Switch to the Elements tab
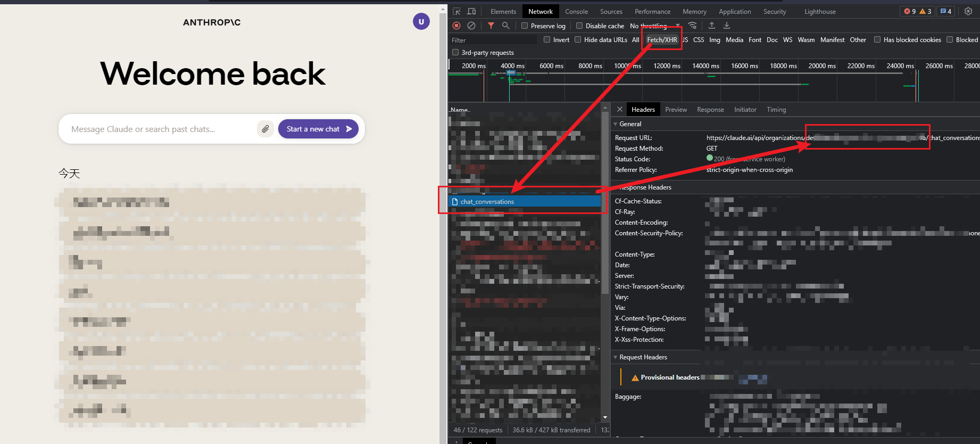 [x=503, y=11]
